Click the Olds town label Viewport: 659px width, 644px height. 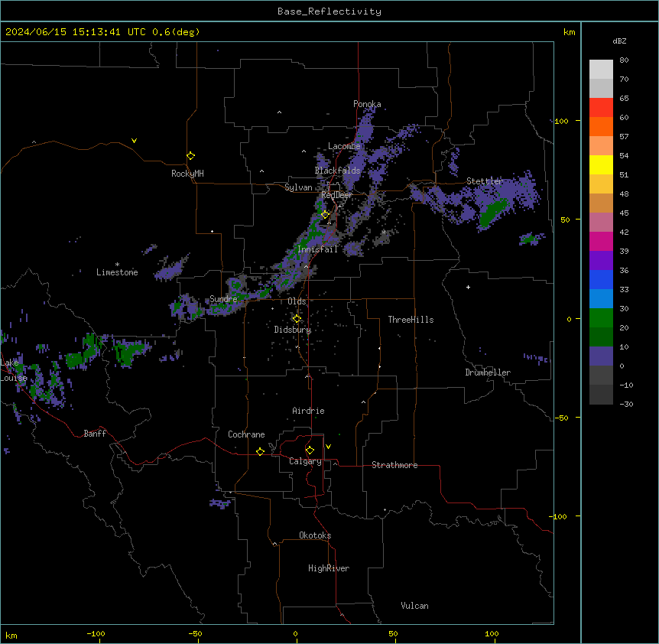[297, 301]
